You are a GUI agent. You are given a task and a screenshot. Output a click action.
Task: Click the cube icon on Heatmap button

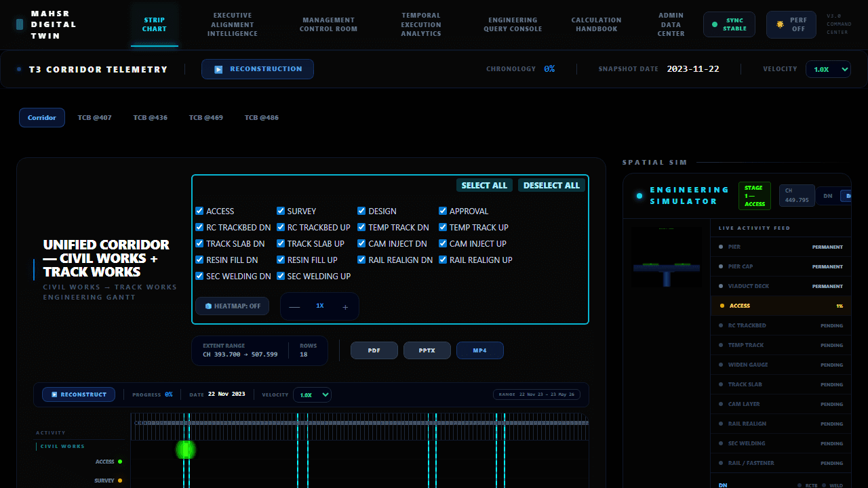click(208, 306)
